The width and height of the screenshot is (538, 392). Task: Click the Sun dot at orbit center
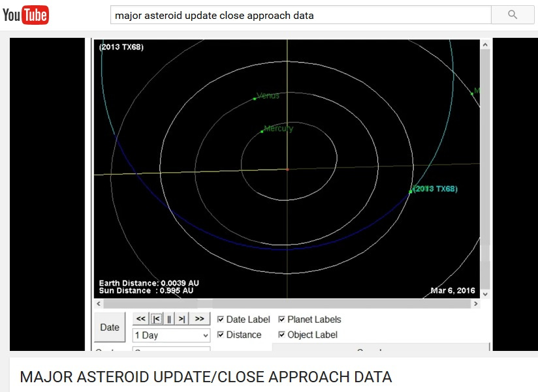click(287, 170)
